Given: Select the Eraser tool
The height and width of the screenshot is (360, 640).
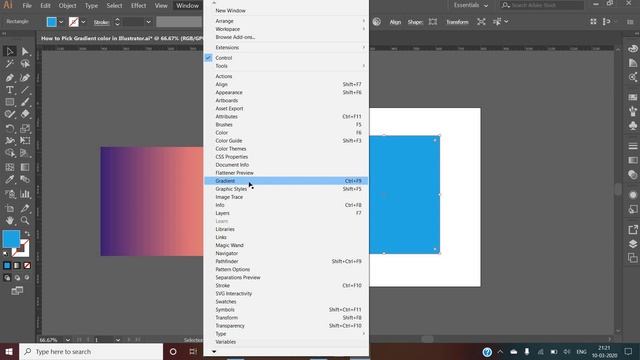Looking at the screenshot, I should [25, 114].
